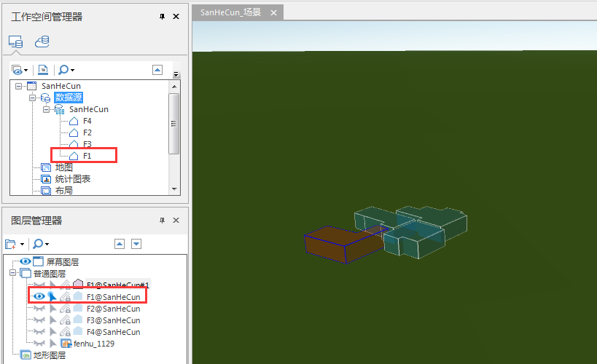Close the 工作空间管理器 panel
Viewport: 597px width, 364px height.
click(176, 16)
